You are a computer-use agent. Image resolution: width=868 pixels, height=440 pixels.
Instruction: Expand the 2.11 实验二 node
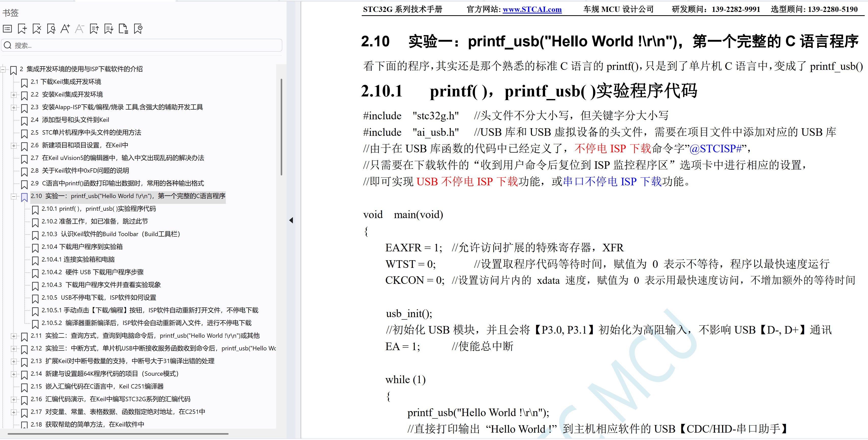(x=14, y=336)
